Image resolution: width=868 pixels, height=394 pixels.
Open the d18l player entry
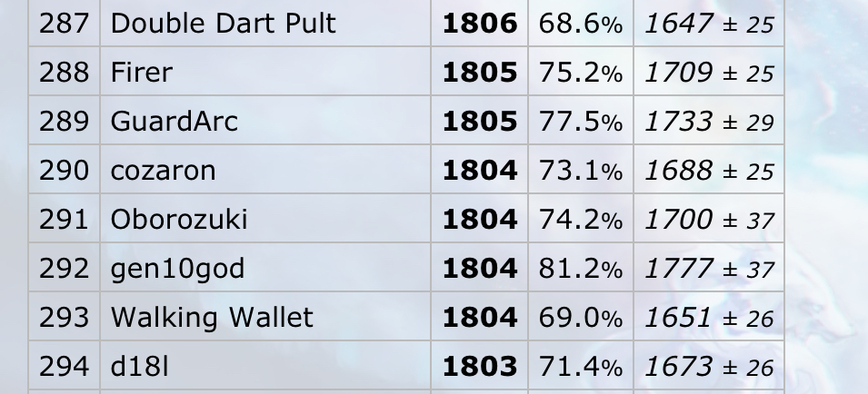click(139, 367)
